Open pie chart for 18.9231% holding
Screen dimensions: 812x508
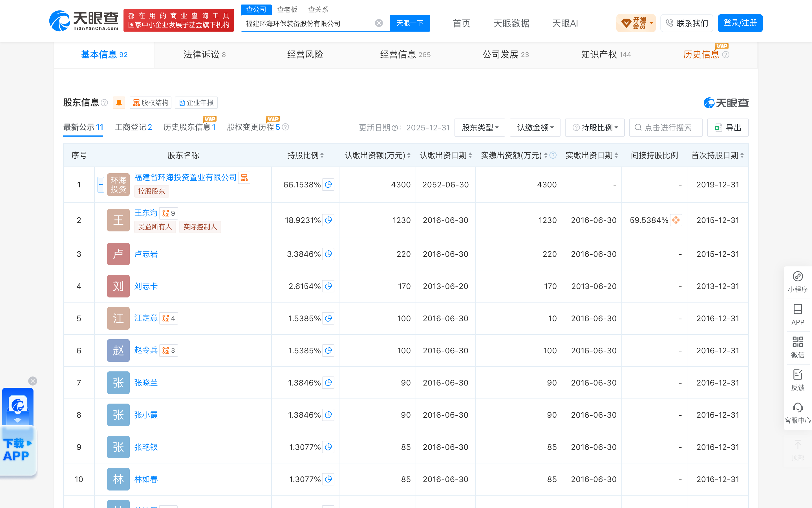(328, 220)
